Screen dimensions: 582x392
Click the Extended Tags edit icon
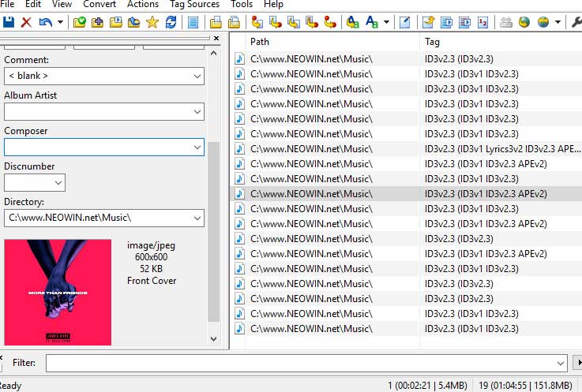click(x=404, y=22)
